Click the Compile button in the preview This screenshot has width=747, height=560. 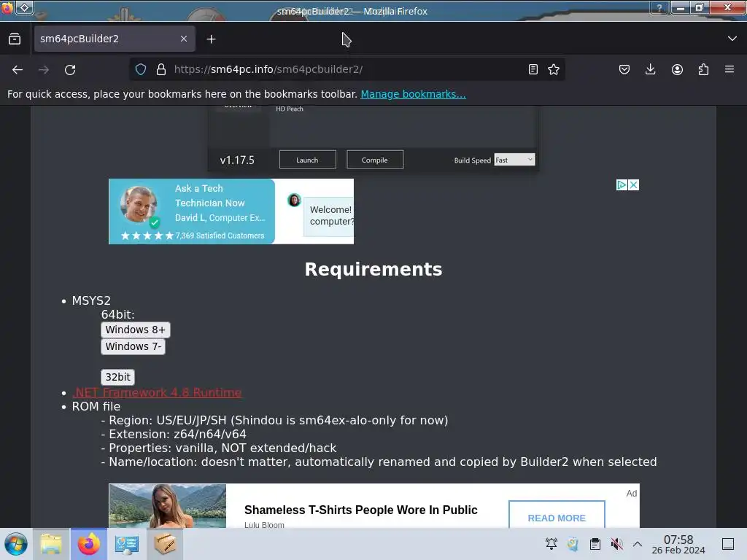[x=374, y=160]
